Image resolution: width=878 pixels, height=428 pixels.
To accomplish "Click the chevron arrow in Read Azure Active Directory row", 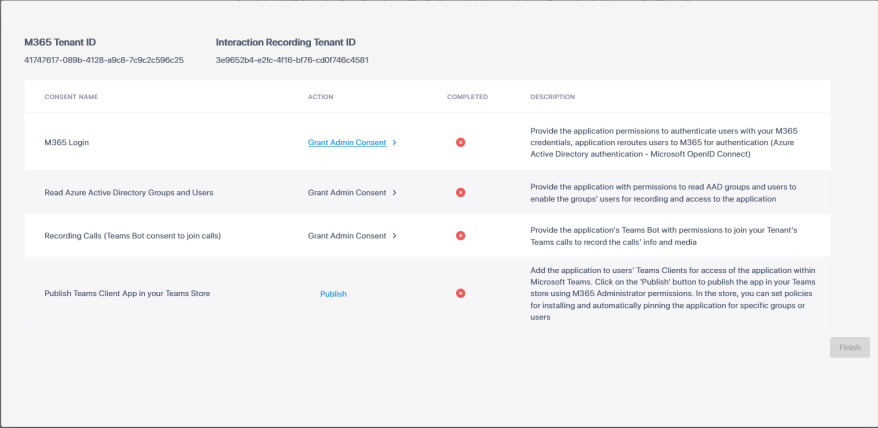I will [395, 192].
